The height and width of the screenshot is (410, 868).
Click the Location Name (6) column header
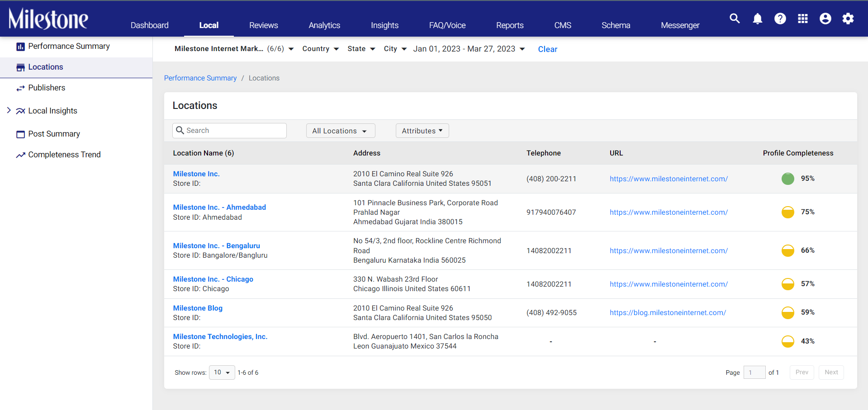204,153
